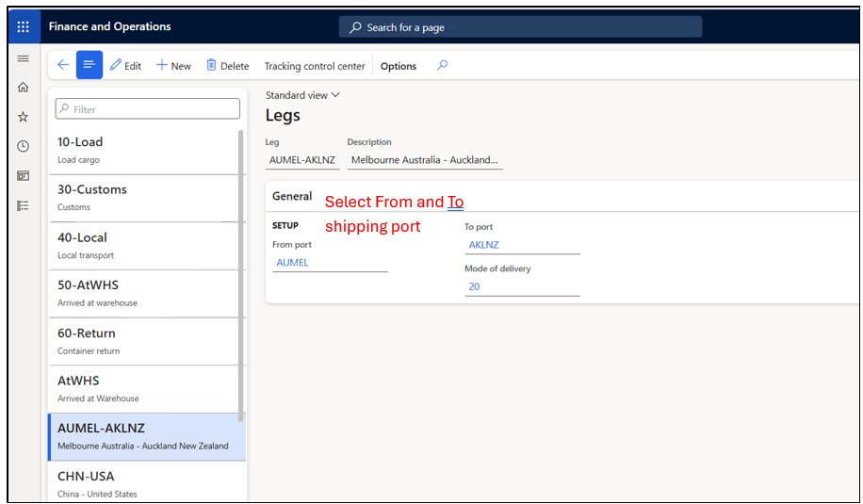
Task: Click the Filter field in list pane
Action: [x=148, y=109]
